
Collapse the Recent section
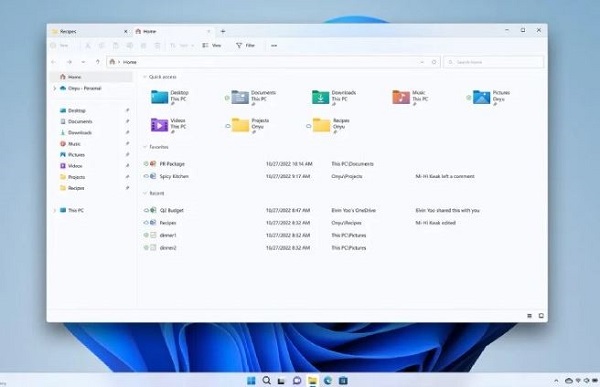click(145, 193)
